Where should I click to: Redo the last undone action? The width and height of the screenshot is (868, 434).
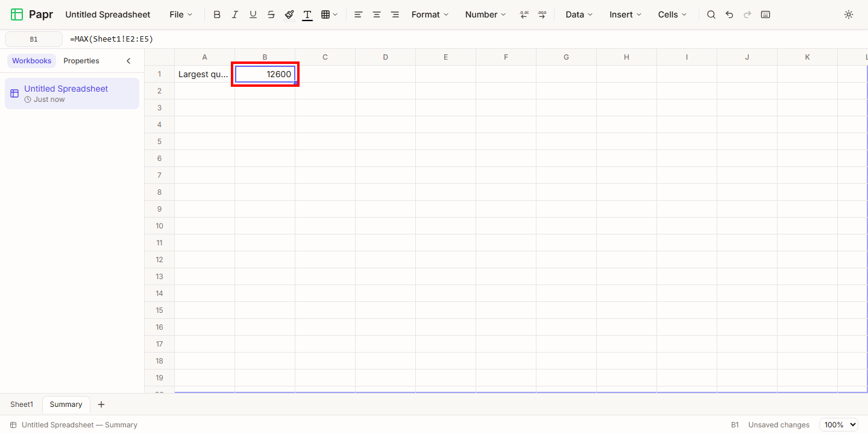pyautogui.click(x=747, y=14)
